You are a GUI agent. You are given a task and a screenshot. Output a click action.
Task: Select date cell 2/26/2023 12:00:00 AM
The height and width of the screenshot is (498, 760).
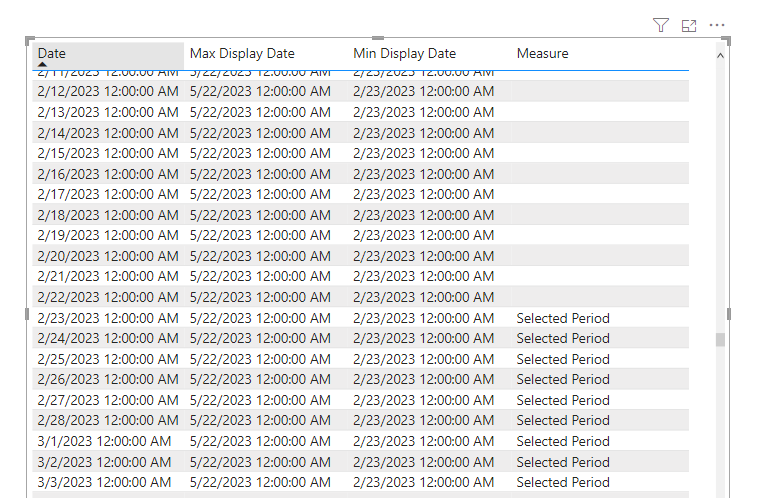click(x=108, y=379)
